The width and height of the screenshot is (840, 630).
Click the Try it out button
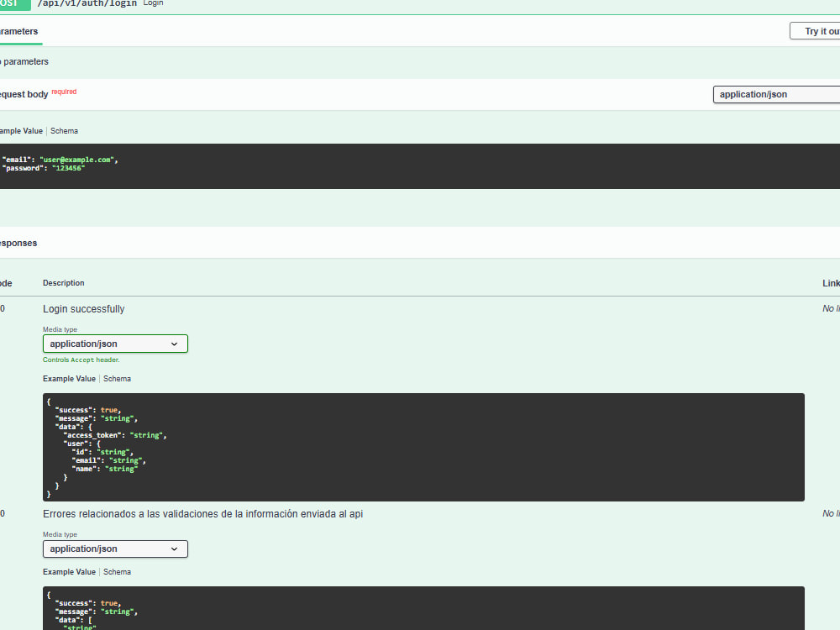(x=815, y=31)
